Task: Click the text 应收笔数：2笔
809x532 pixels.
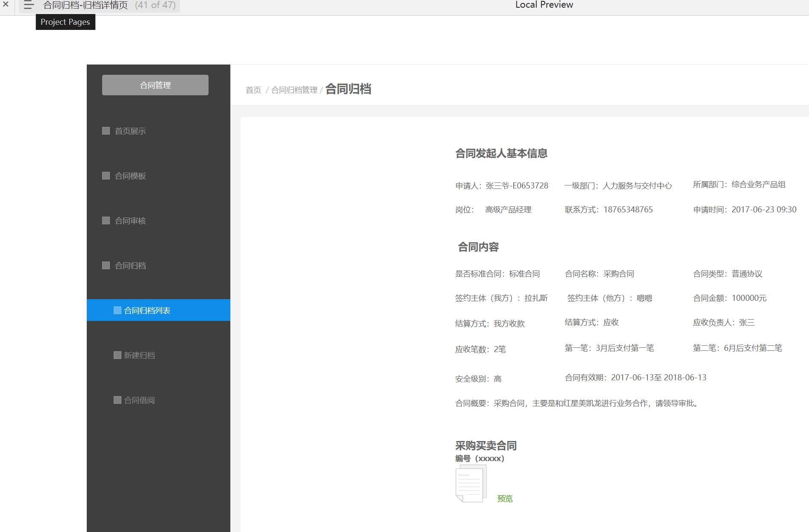Action: 480,350
